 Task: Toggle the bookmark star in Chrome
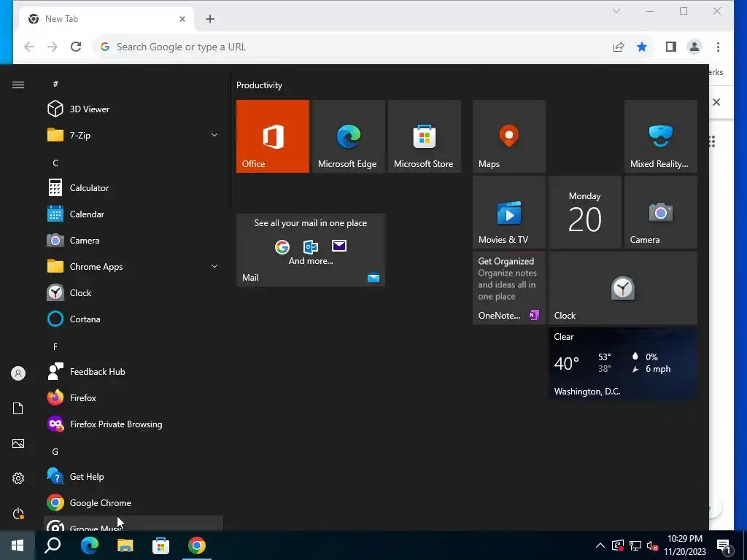642,47
